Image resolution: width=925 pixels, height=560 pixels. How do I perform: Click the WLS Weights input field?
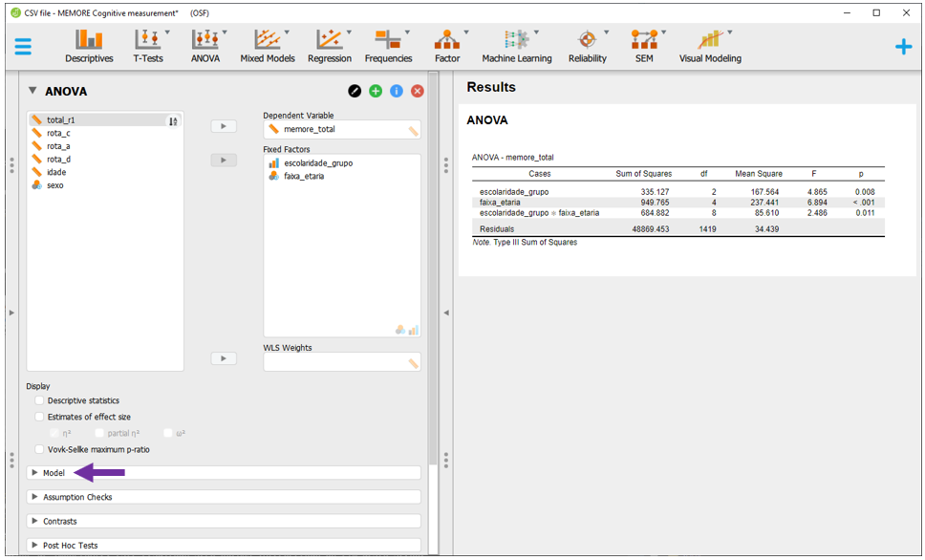tap(334, 363)
